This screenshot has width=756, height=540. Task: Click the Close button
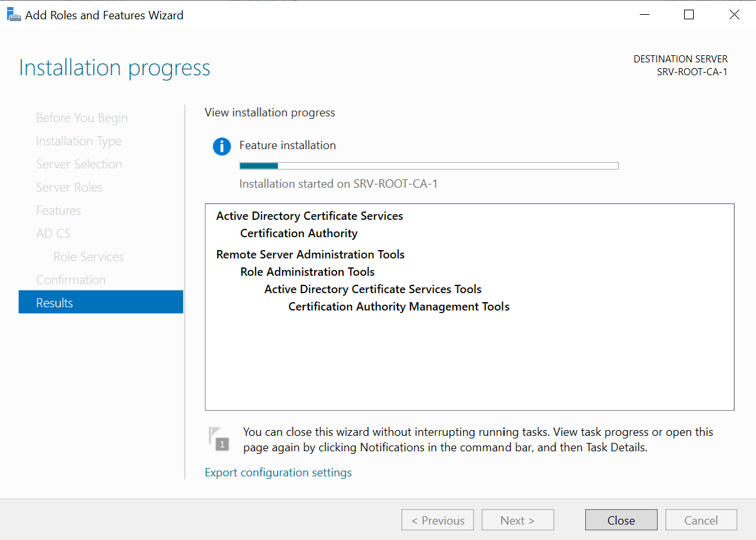tap(620, 519)
